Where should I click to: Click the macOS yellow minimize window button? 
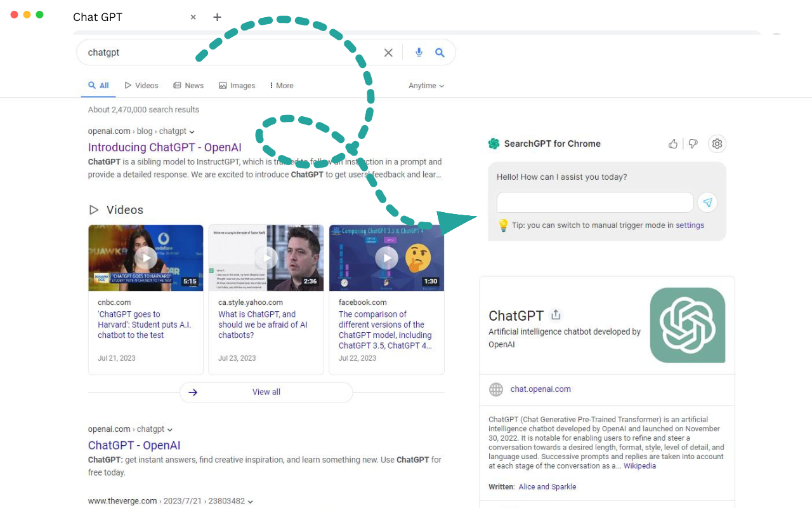coord(27,15)
